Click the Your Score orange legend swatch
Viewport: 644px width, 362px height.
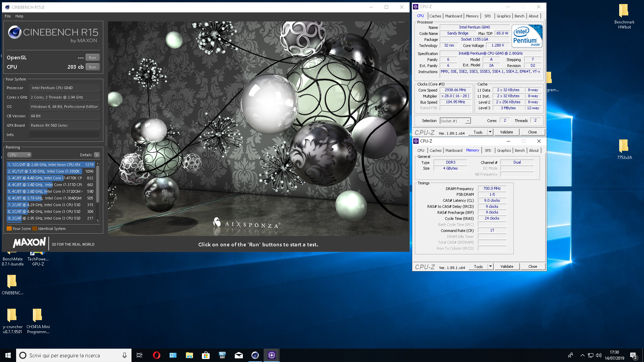pos(9,229)
